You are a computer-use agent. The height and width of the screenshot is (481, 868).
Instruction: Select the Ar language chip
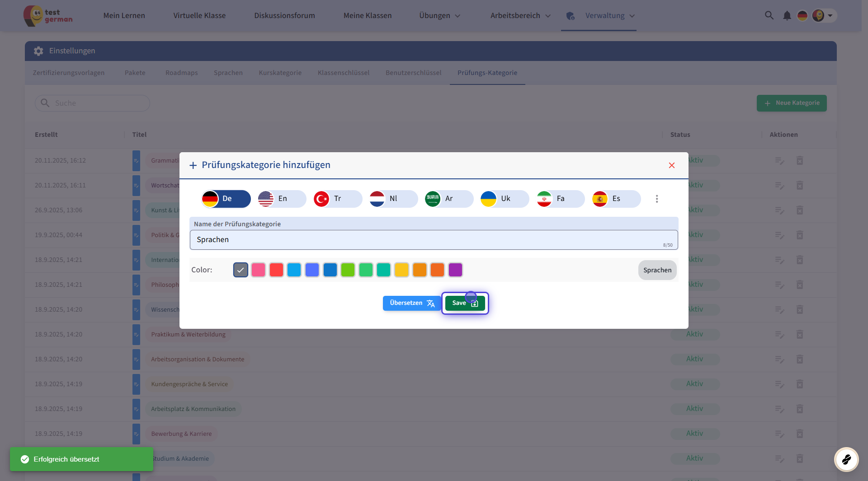click(448, 199)
